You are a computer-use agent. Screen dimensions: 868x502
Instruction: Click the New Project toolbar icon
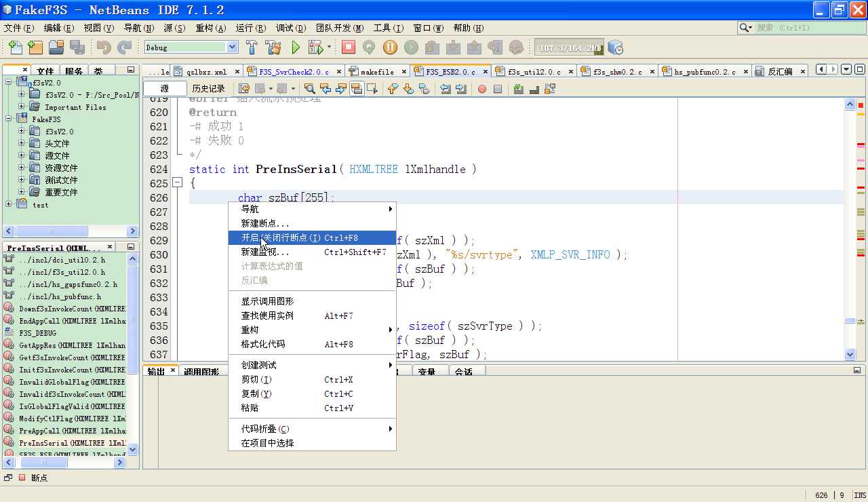(x=35, y=47)
